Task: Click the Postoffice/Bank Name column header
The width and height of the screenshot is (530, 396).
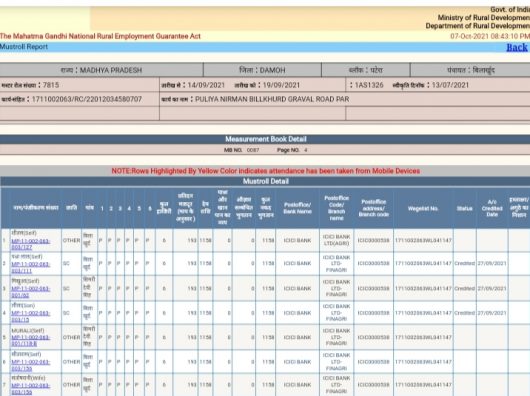Action: (x=297, y=208)
